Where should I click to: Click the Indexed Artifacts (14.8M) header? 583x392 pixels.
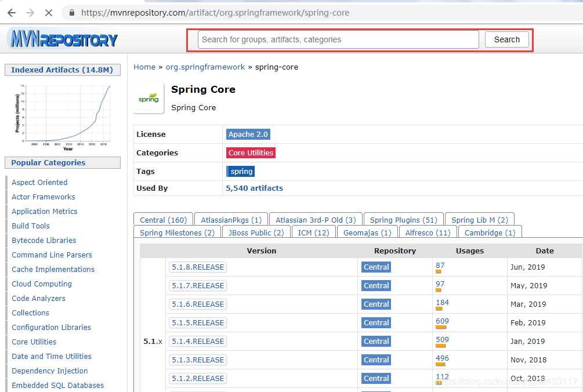click(x=63, y=70)
